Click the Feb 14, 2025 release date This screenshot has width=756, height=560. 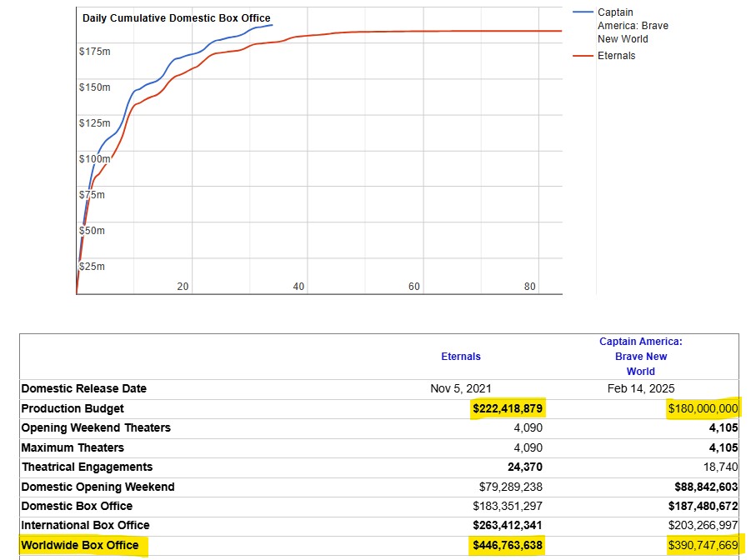pos(640,388)
